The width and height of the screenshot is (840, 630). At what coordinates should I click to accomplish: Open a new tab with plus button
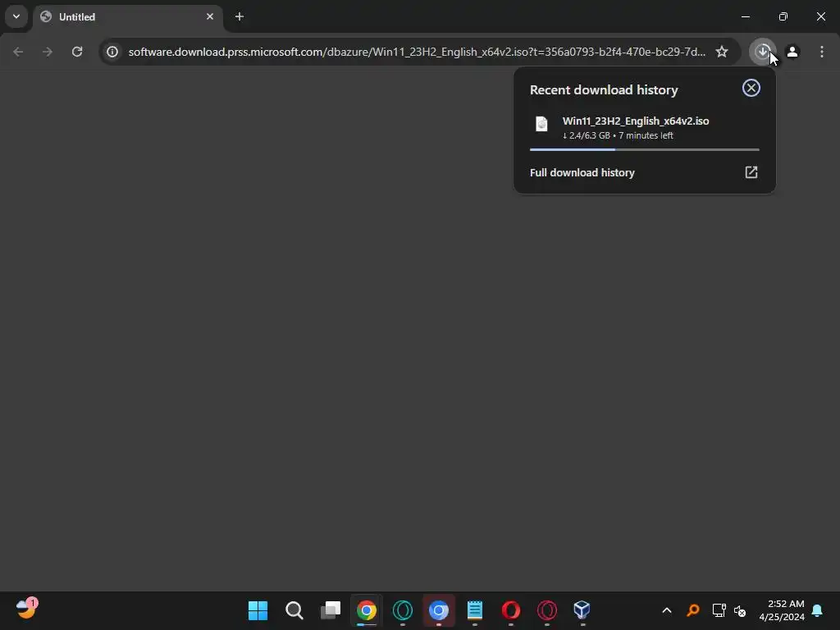240,16
